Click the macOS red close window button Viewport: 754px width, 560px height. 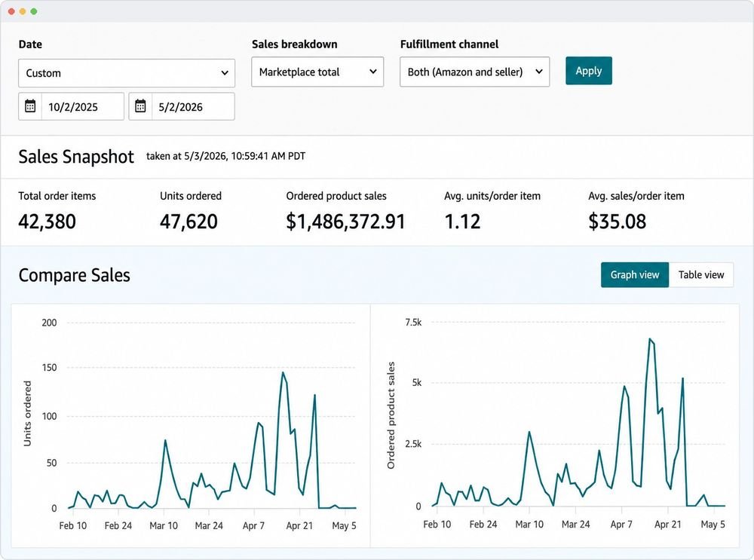(x=11, y=11)
